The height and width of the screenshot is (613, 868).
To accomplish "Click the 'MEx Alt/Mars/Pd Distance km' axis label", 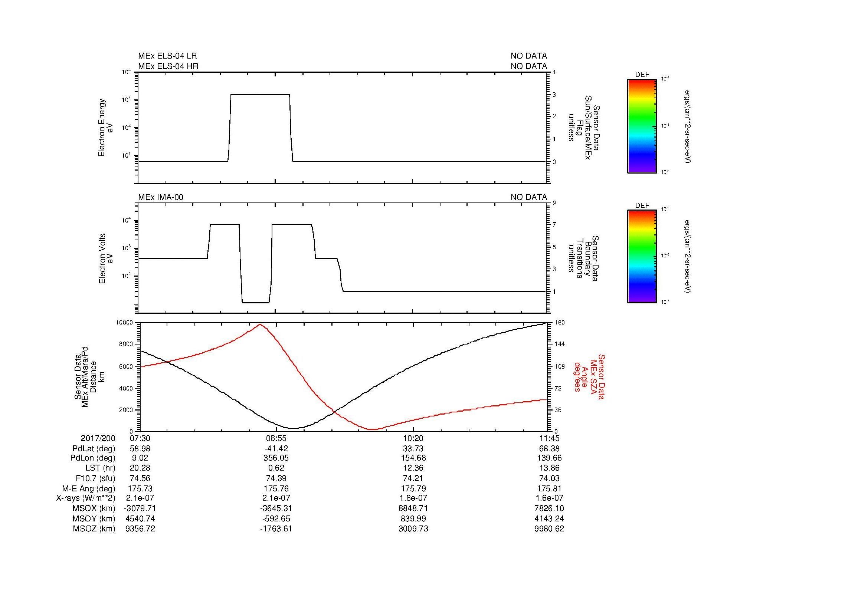I will [89, 376].
